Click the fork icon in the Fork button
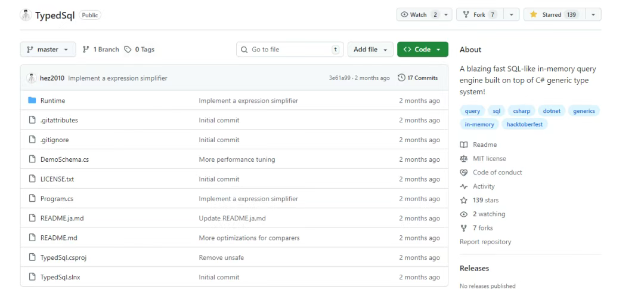This screenshot has width=644, height=289. (x=466, y=15)
